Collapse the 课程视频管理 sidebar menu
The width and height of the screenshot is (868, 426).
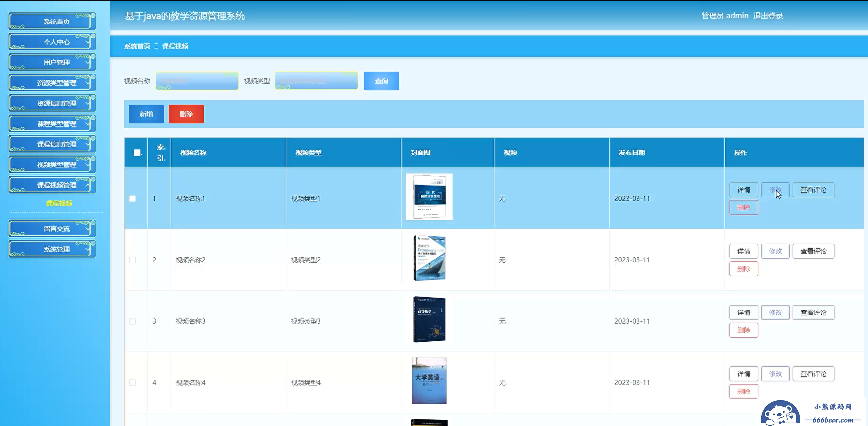[52, 185]
